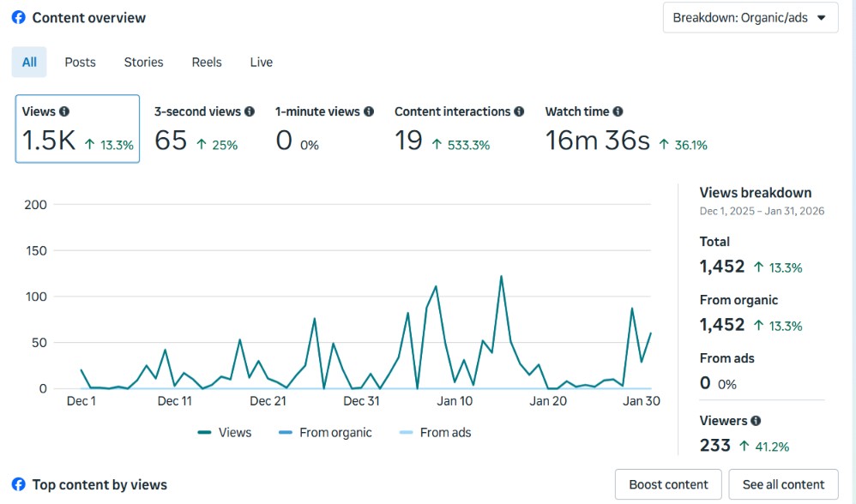Click the Facebook logo beside Top content by views
Image resolution: width=856 pixels, height=504 pixels.
click(19, 484)
